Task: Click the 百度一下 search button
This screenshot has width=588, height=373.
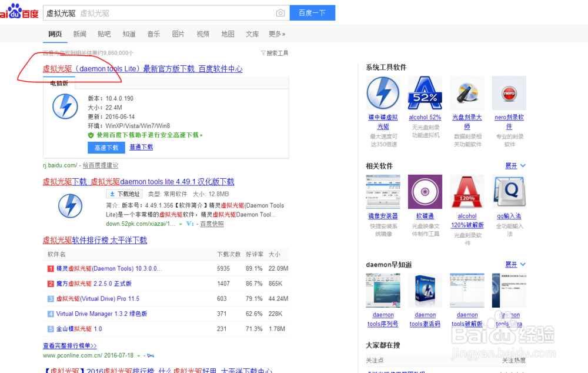Action: click(312, 13)
